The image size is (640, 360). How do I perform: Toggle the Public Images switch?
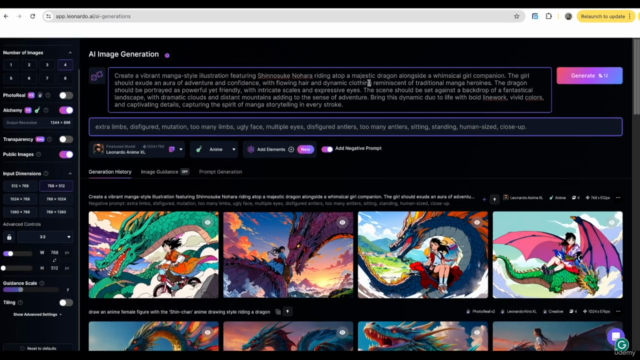click(66, 154)
